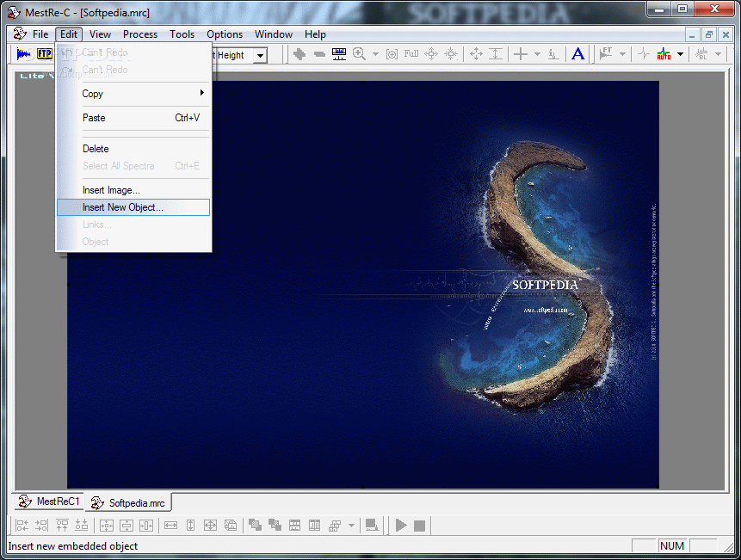This screenshot has width=741, height=560.
Task: Click the bring to front icon
Action: [256, 526]
